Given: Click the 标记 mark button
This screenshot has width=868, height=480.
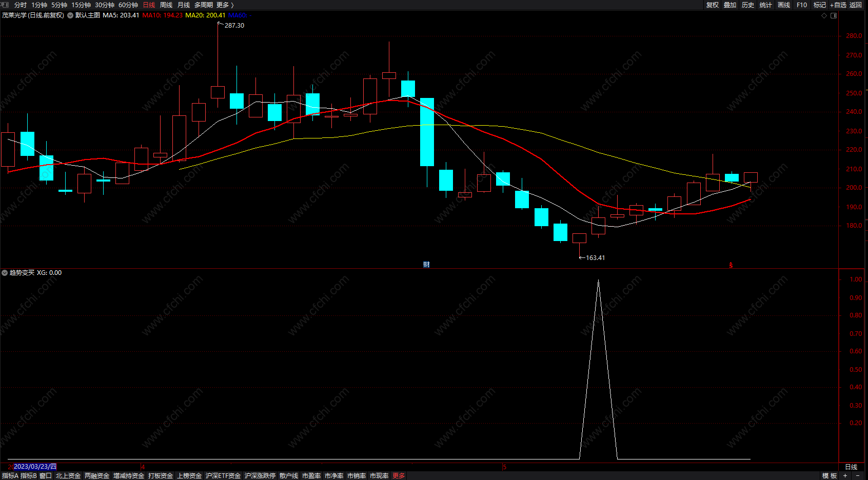Looking at the screenshot, I should pos(820,5).
